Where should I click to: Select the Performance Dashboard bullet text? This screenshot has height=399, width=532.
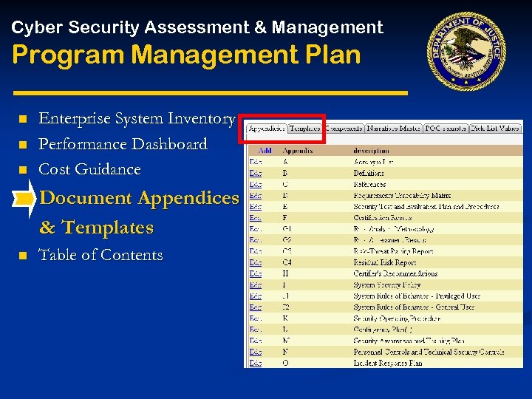tap(123, 144)
